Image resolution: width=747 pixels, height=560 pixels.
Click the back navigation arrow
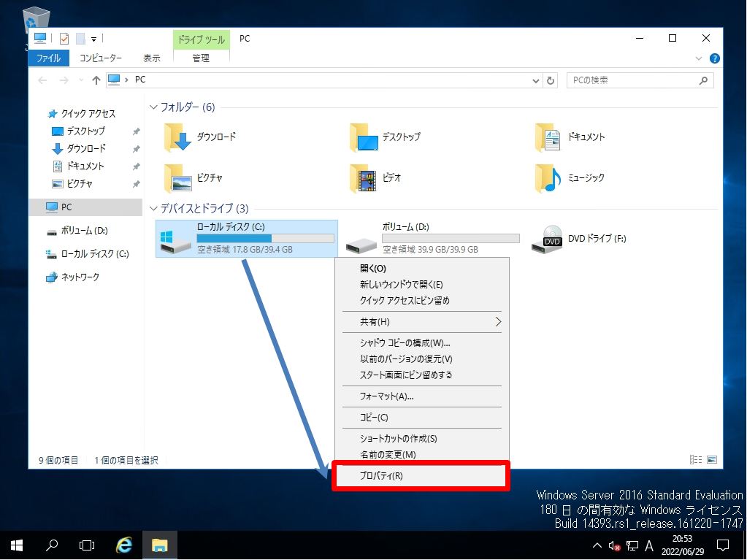tap(42, 80)
